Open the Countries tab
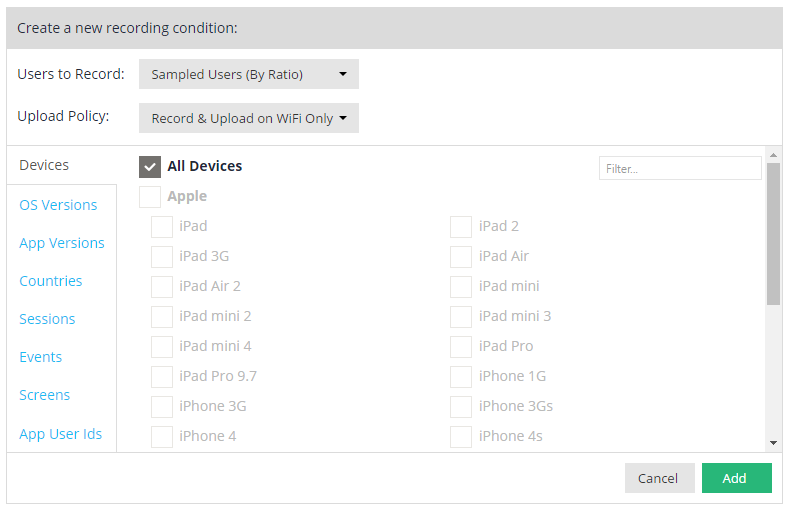This screenshot has width=790, height=510. (51, 281)
